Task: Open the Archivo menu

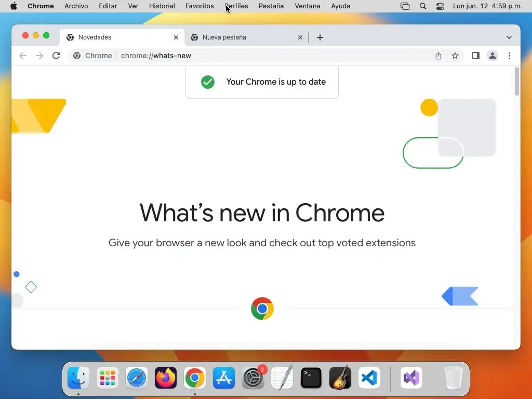Action: pos(76,6)
